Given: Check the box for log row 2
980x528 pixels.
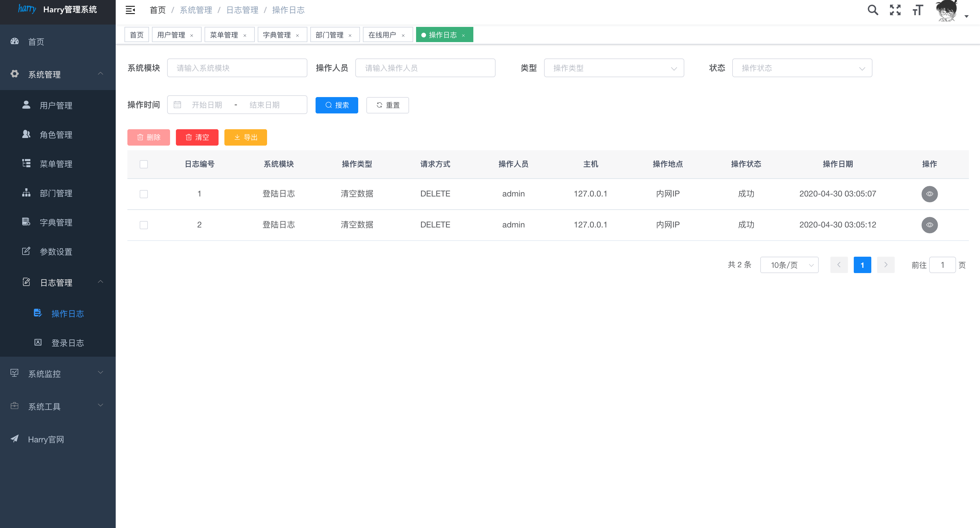Looking at the screenshot, I should pyautogui.click(x=143, y=225).
